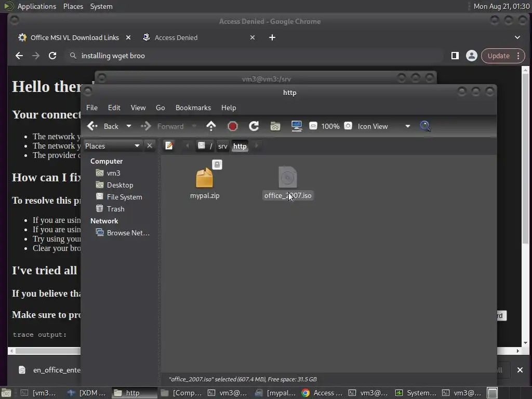The width and height of the screenshot is (532, 399).
Task: Switch to Comp... folder taskbar window
Action: (x=181, y=393)
